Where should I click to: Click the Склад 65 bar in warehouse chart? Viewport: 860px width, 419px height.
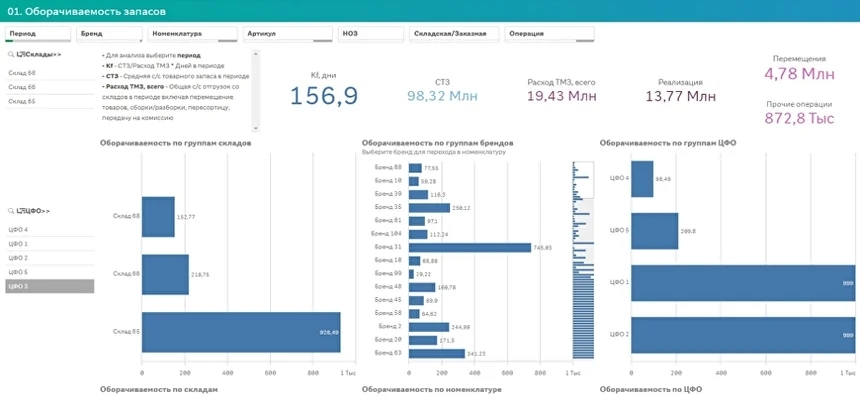click(x=240, y=332)
